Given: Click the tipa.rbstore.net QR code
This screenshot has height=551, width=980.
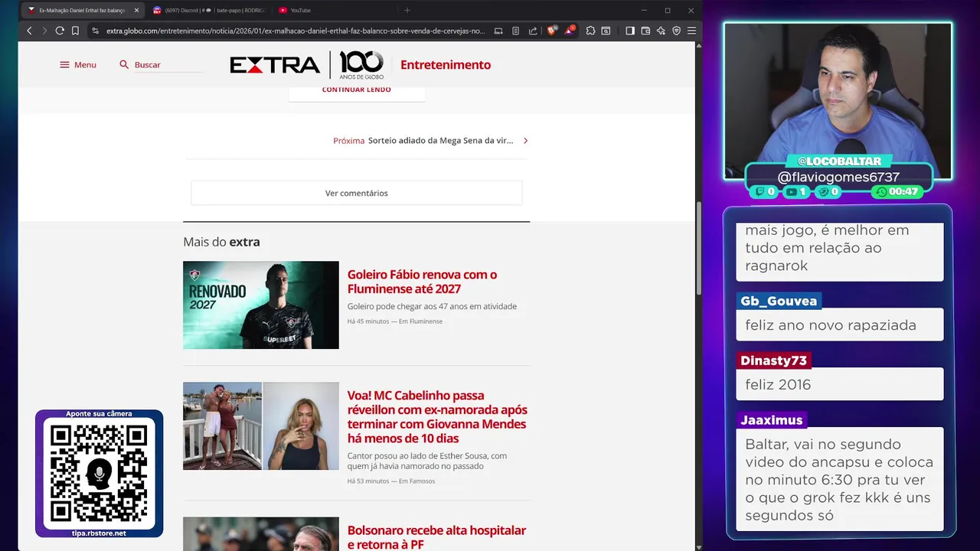Looking at the screenshot, I should 99,474.
